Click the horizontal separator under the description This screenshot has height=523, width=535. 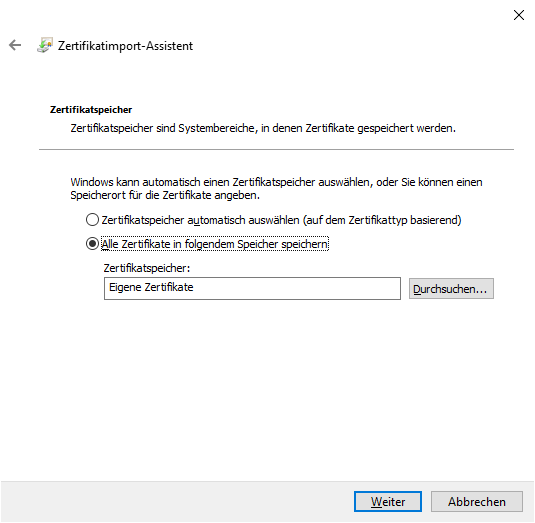[x=276, y=149]
